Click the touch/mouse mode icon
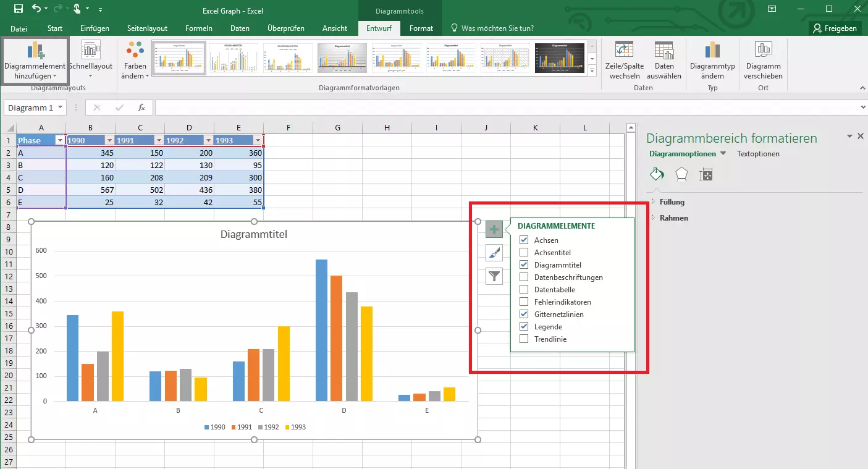This screenshot has width=868, height=469. (77, 9)
